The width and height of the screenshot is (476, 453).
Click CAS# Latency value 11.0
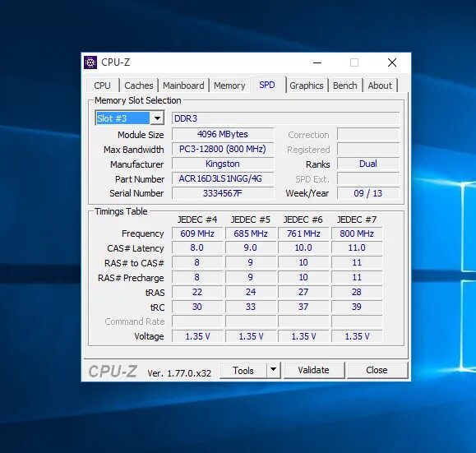[357, 247]
